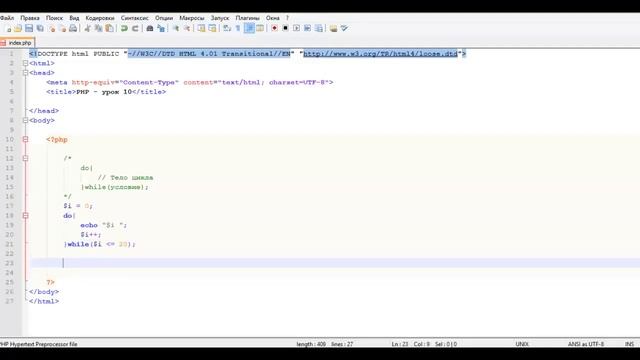
Task: Click the w3.org loose.dtd link in line 1
Action: click(380, 53)
